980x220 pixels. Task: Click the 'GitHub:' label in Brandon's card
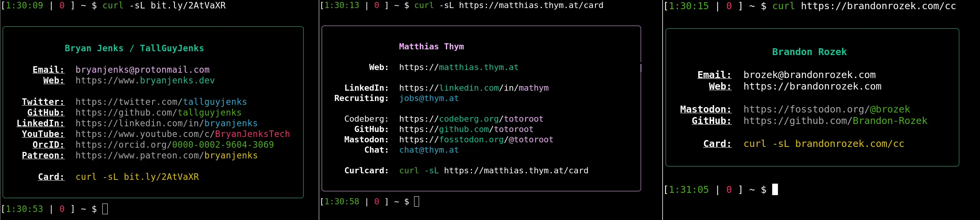coord(712,121)
